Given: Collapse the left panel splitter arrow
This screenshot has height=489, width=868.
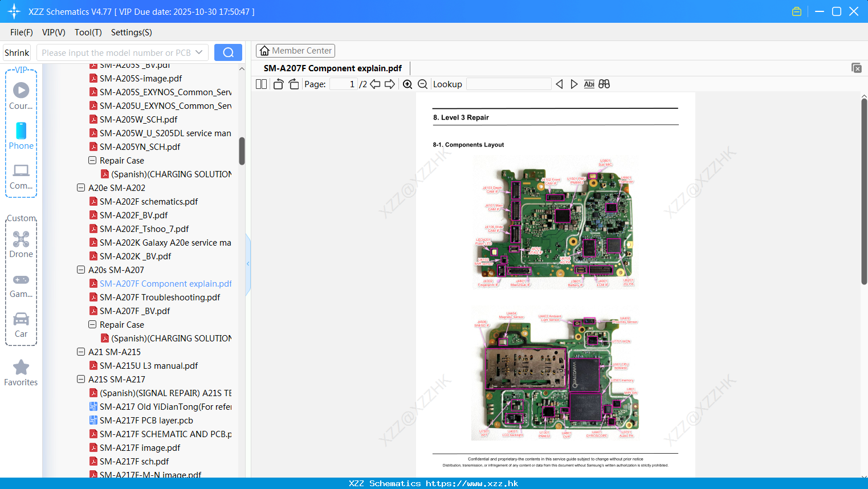Looking at the screenshot, I should pyautogui.click(x=248, y=264).
